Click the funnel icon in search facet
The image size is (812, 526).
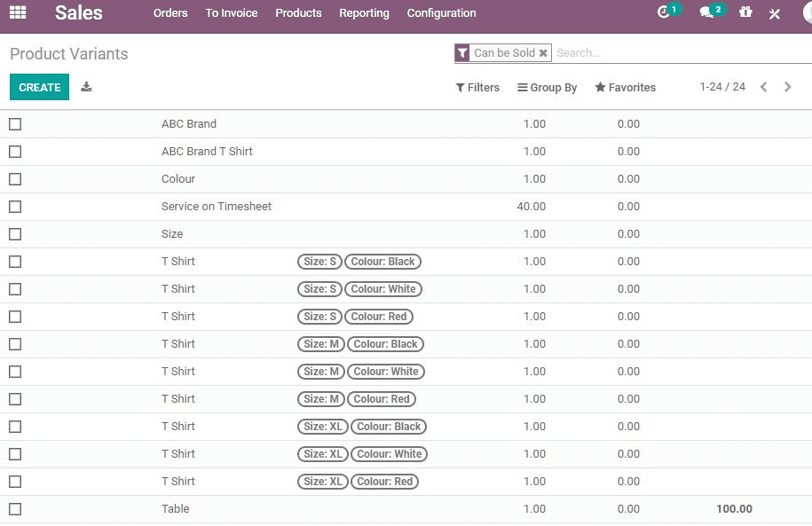(462, 53)
